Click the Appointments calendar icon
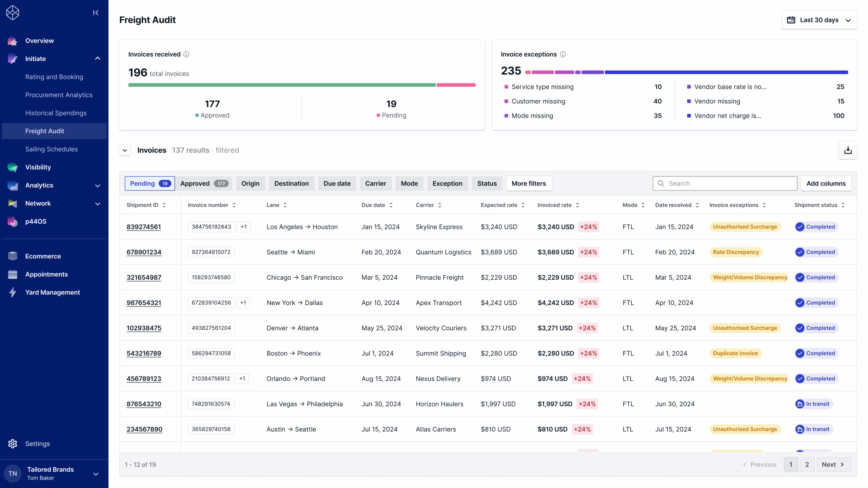 click(x=13, y=274)
